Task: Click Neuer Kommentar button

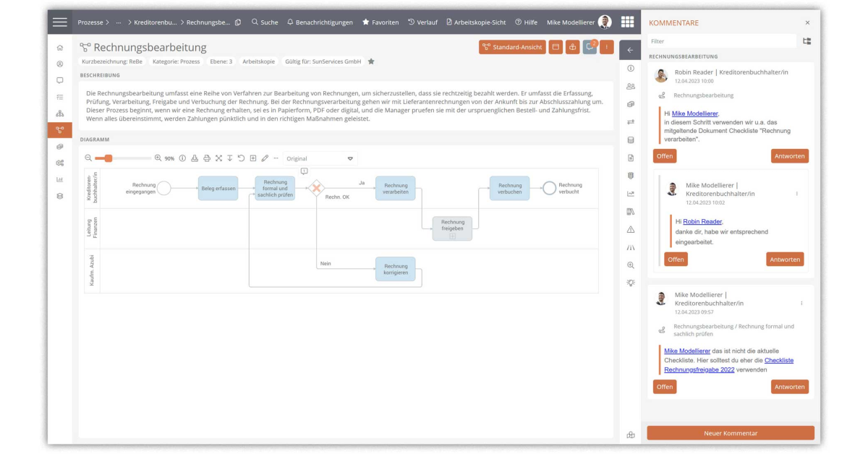Action: click(x=731, y=433)
